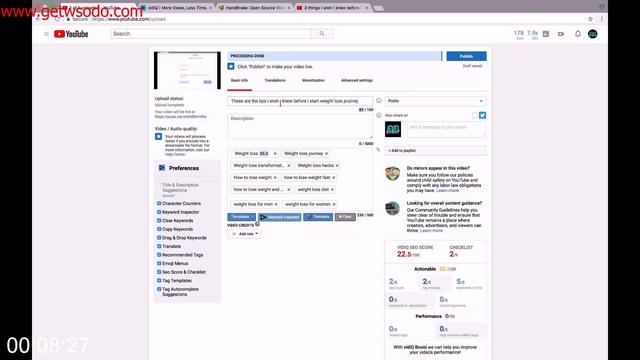Viewport: 640px width, 360px height.
Task: Open the Add role dropdown
Action: point(244,234)
